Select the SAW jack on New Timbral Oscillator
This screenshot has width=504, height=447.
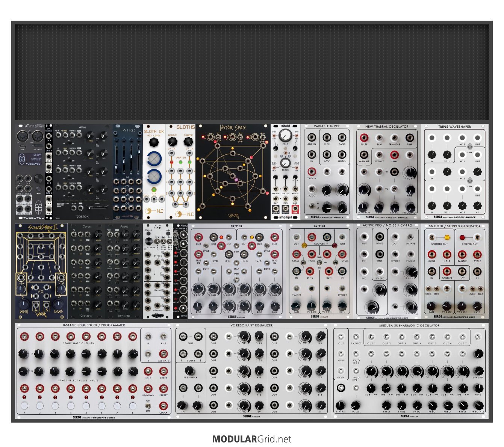(x=379, y=137)
